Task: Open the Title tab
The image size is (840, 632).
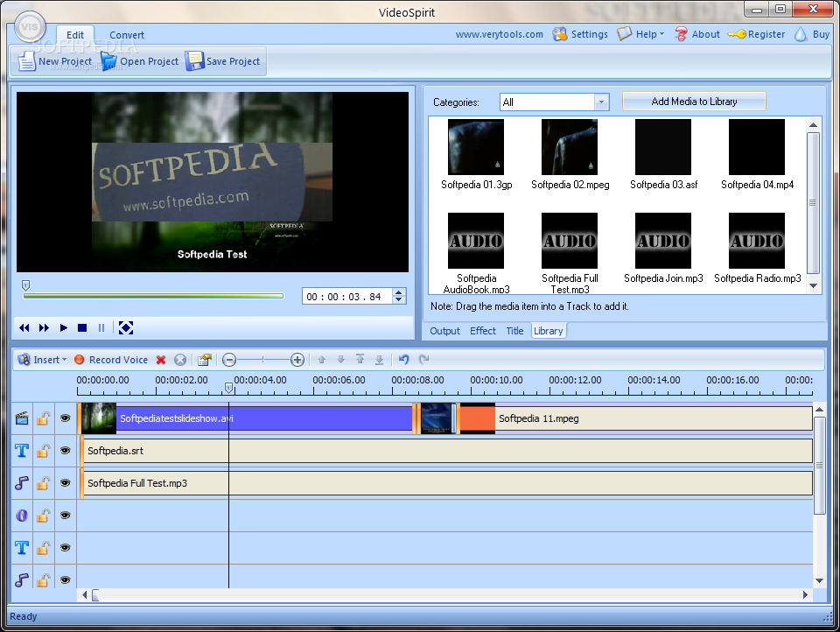Action: (514, 331)
